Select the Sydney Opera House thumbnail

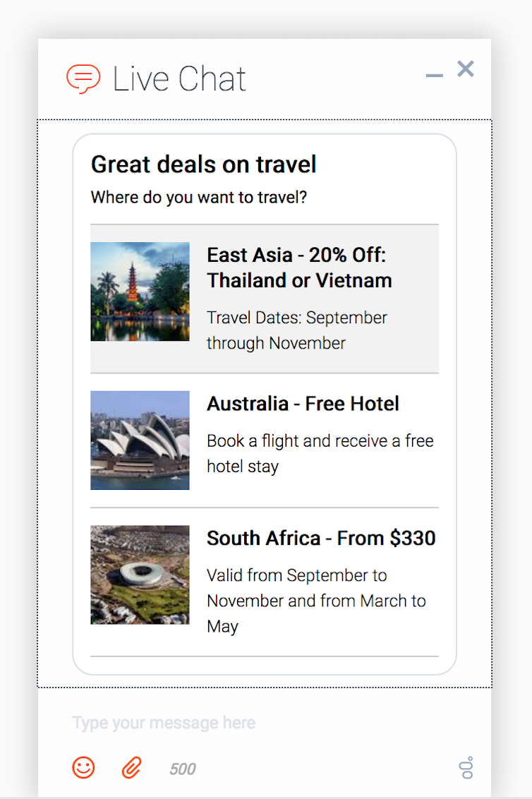point(140,440)
